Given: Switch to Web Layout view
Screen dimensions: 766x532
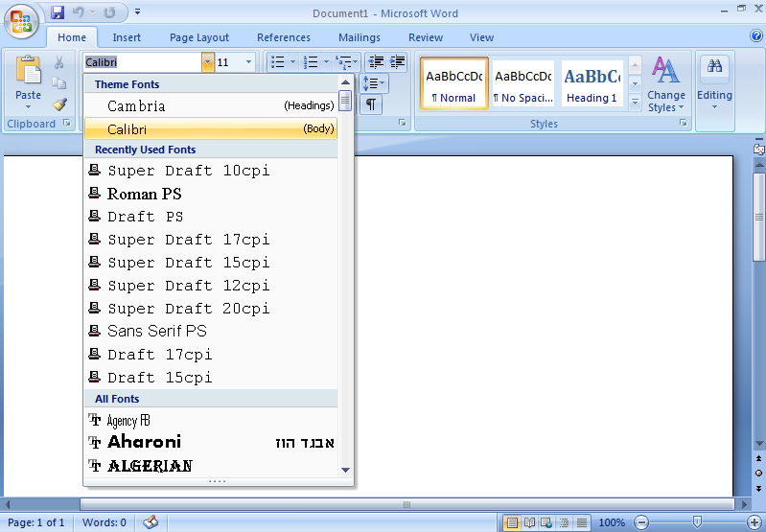Looking at the screenshot, I should point(546,522).
